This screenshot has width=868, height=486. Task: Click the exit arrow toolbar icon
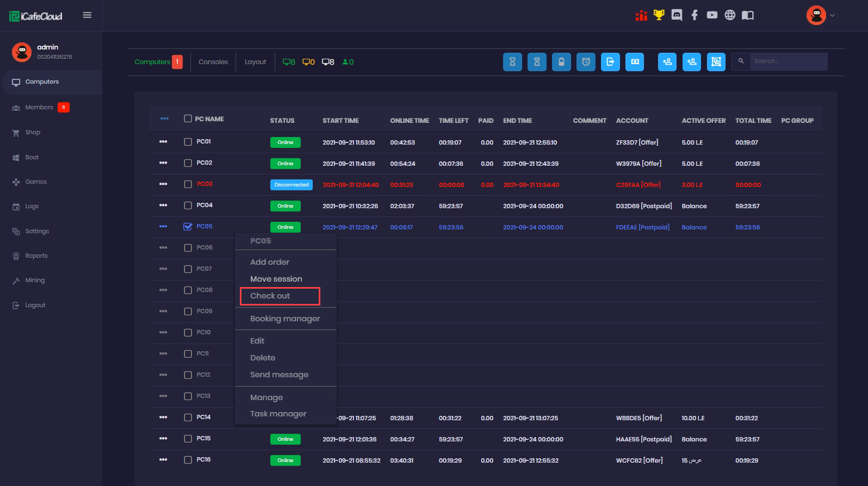pos(610,62)
